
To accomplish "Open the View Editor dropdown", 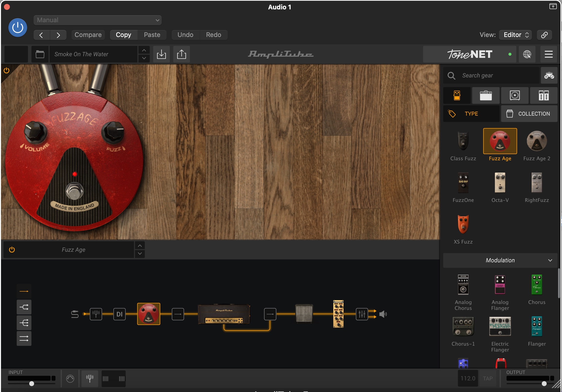I will coord(515,35).
